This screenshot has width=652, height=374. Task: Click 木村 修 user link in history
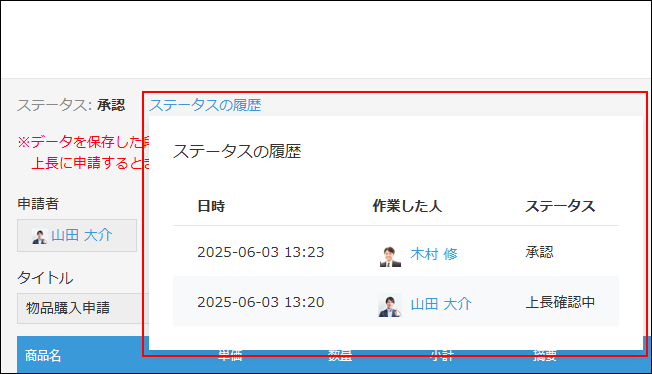[434, 254]
